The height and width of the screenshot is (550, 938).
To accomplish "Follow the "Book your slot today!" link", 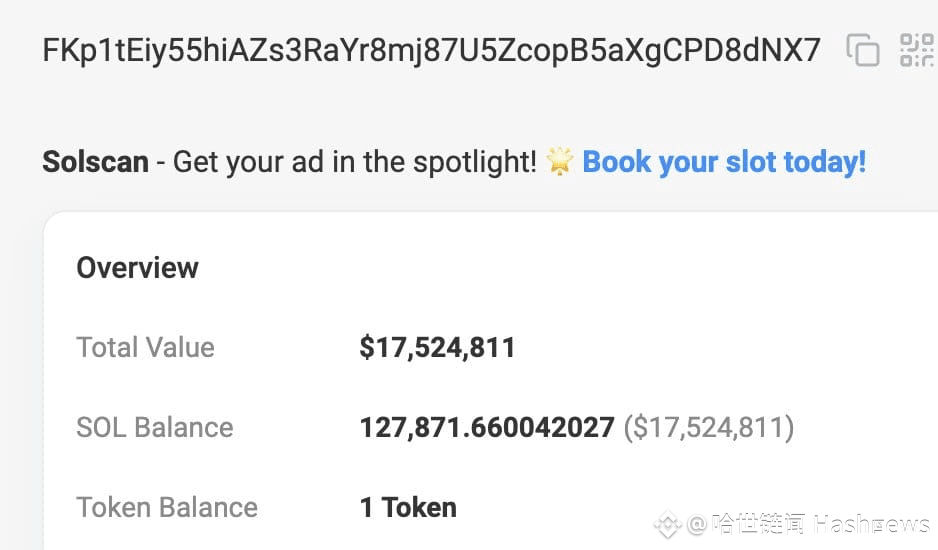I will 724,162.
